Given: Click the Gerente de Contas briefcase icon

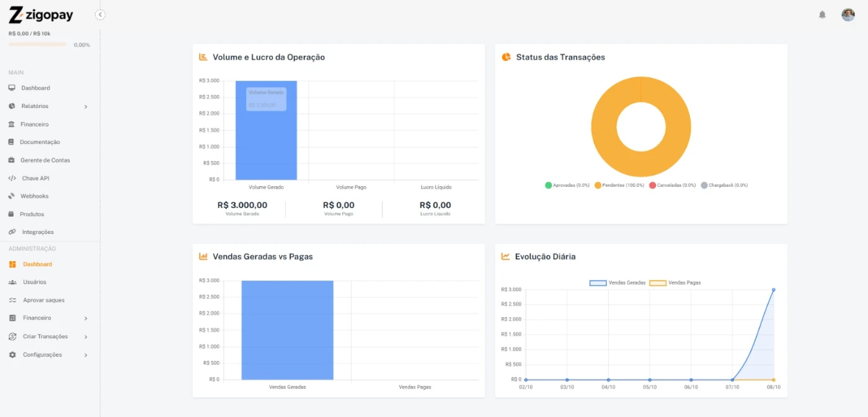Looking at the screenshot, I should tap(12, 160).
